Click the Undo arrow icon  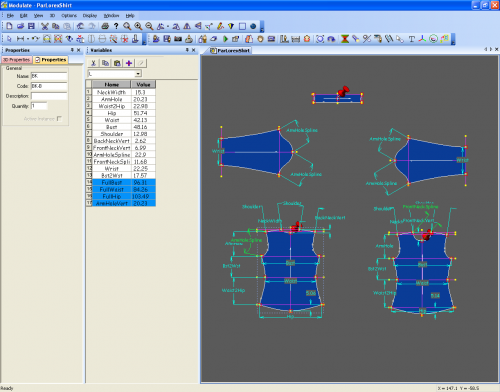tap(80, 26)
